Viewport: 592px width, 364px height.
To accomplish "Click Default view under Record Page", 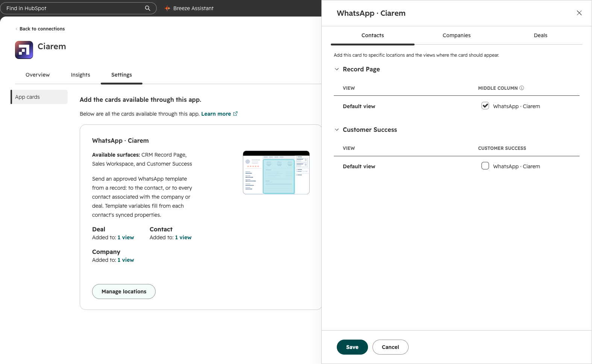I will pos(359,106).
